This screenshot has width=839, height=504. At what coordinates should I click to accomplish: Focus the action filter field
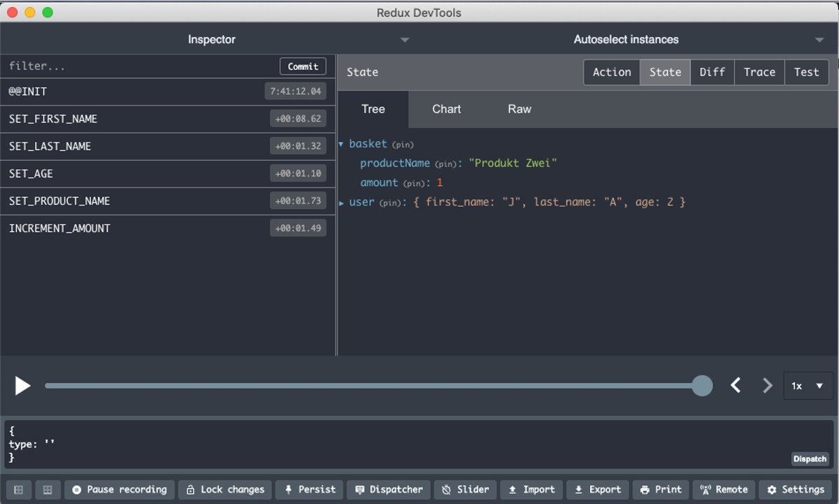point(140,66)
